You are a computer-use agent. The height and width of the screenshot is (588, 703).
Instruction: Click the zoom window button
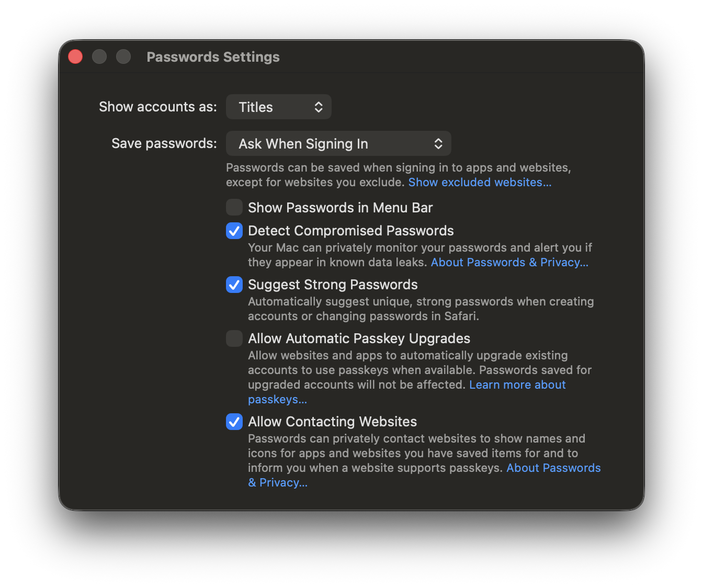123,56
